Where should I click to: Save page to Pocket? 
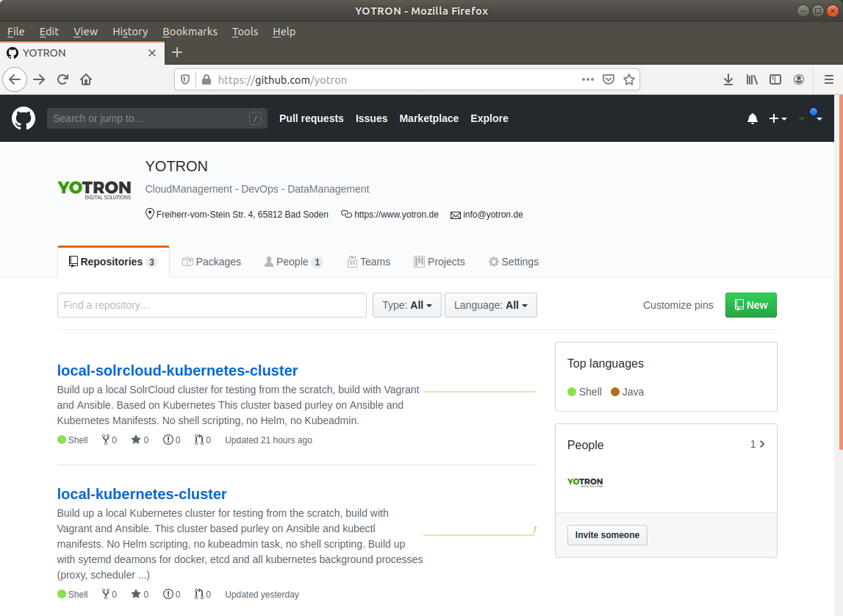click(609, 79)
